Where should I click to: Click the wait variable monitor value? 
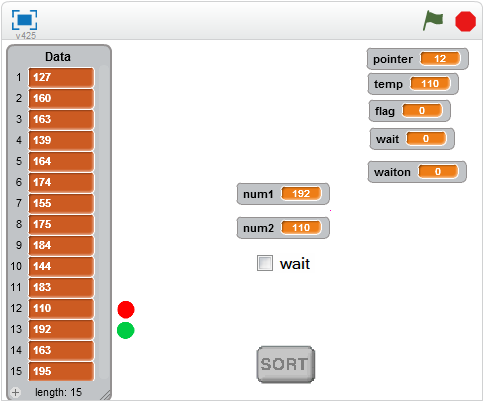point(426,139)
